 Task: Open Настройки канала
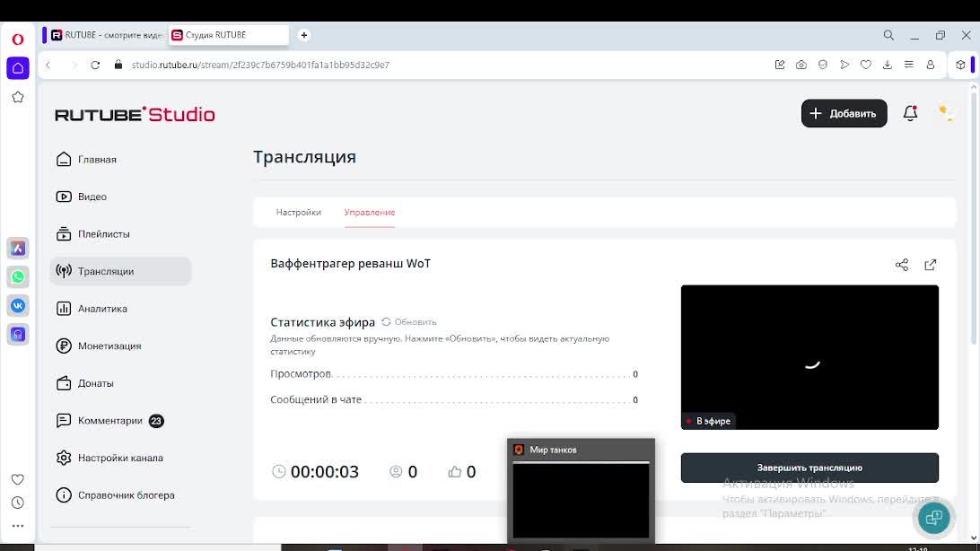click(x=120, y=458)
